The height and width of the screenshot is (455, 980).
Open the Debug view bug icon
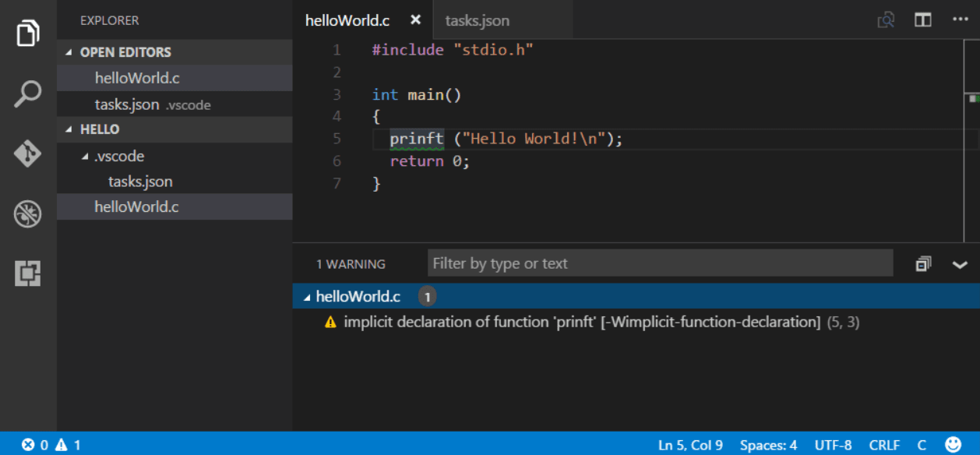28,213
